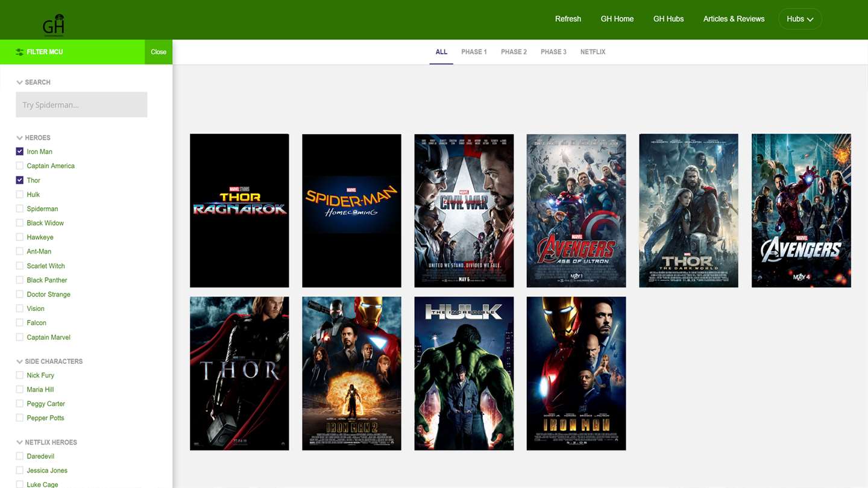Enable the Captain Marvel checkbox
The width and height of the screenshot is (868, 488).
click(x=20, y=337)
